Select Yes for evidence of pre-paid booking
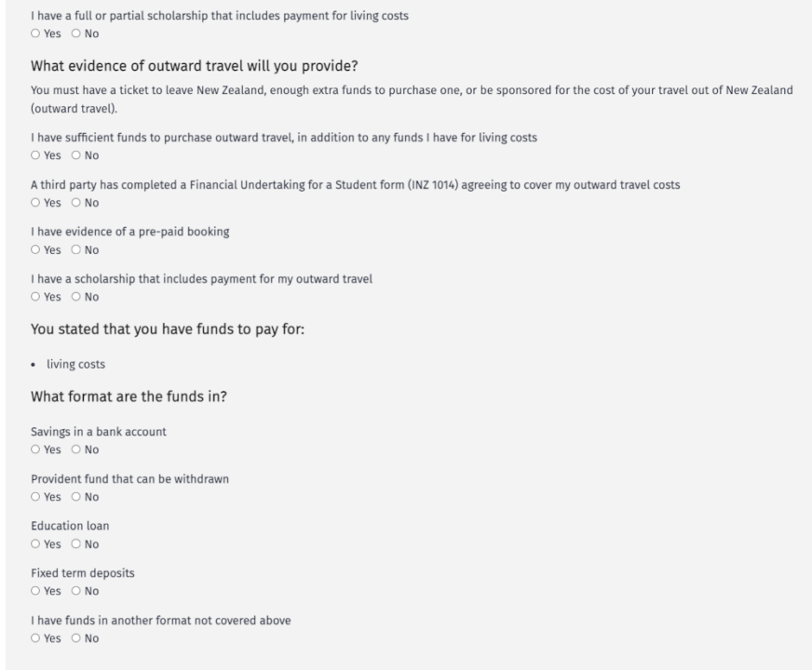Image resolution: width=812 pixels, height=670 pixels. [36, 250]
